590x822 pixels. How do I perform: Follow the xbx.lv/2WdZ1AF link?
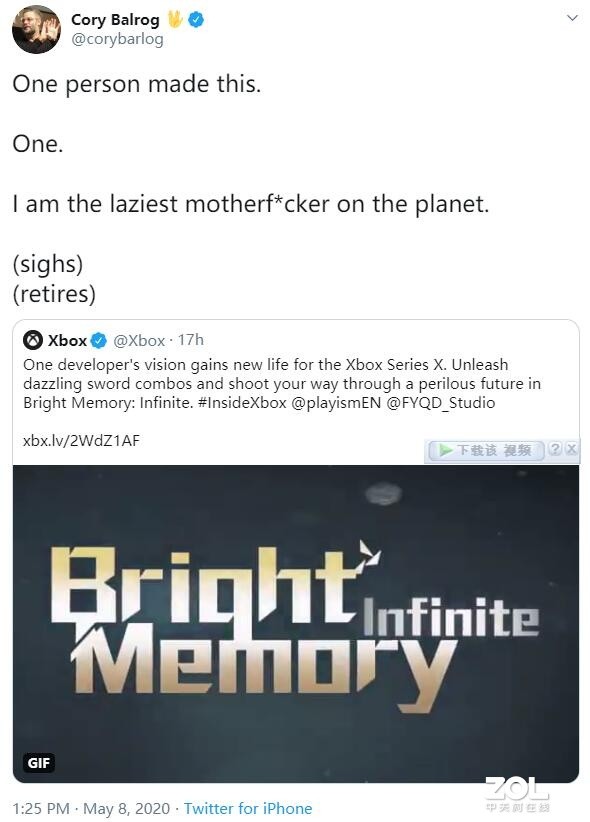click(81, 440)
